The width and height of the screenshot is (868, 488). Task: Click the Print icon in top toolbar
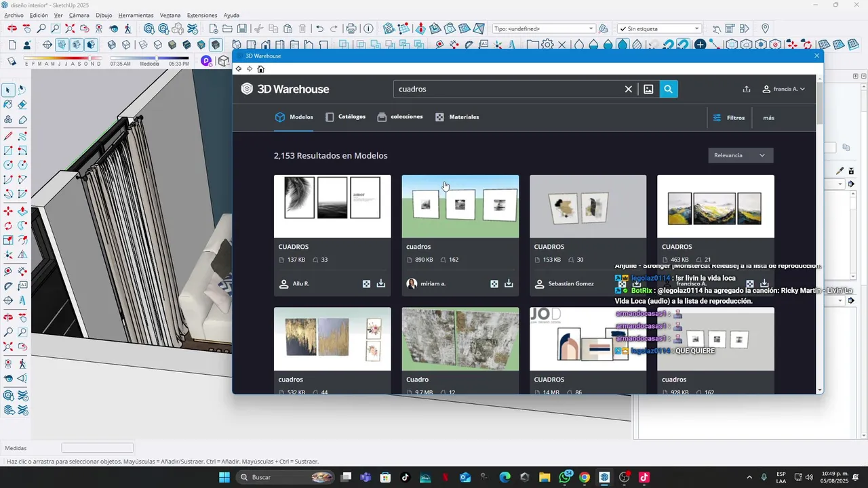[x=351, y=28]
